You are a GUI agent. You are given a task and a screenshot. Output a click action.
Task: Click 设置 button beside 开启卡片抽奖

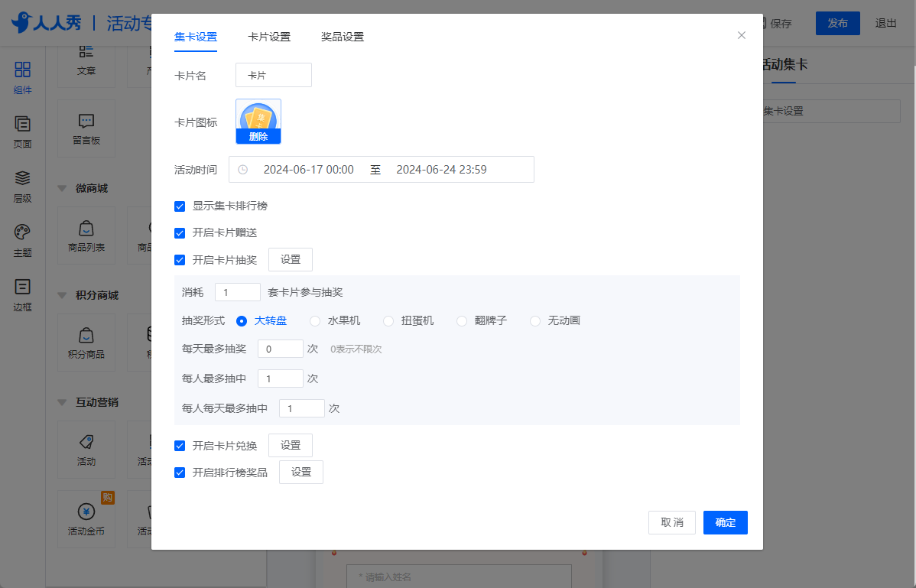[x=291, y=259]
